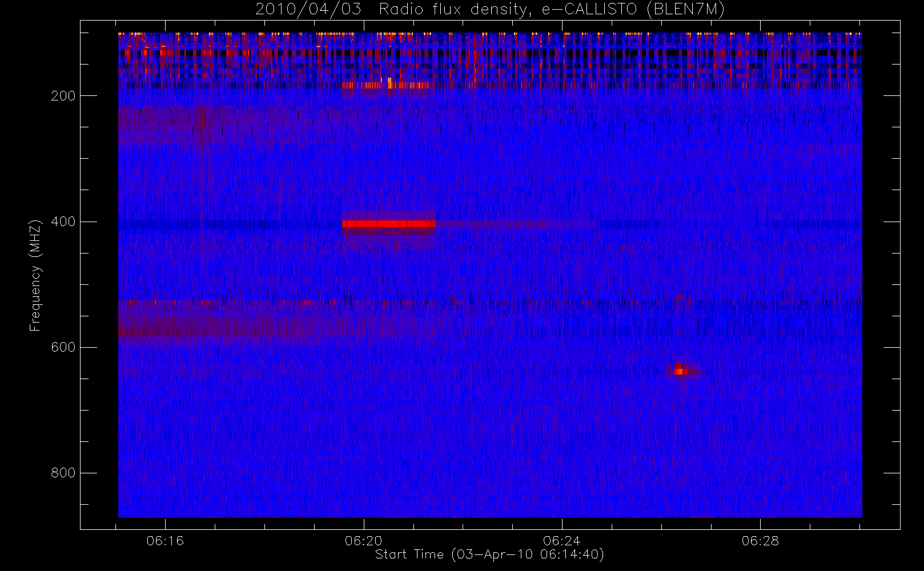Click the 06:24 time tick label
Viewport: 924px width, 571px height.
click(562, 541)
